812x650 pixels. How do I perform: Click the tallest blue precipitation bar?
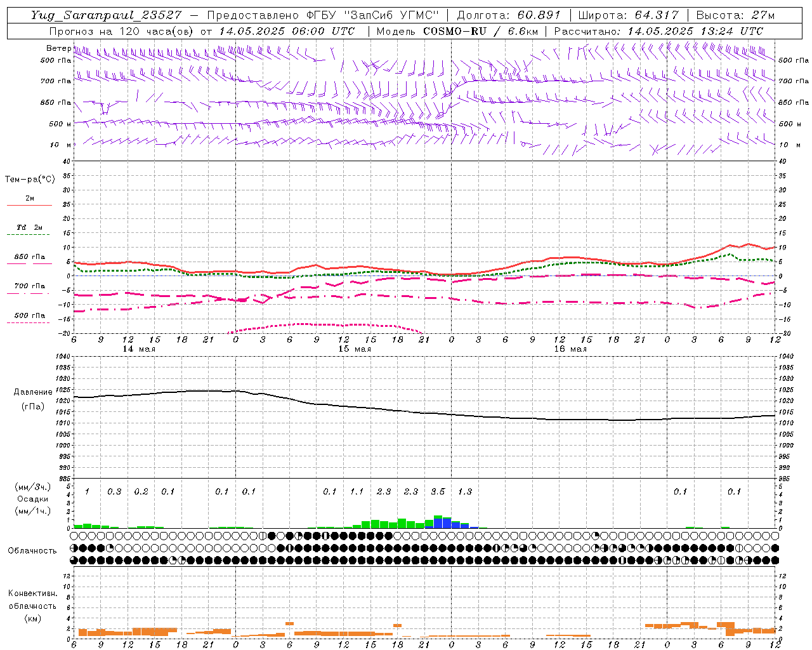pyautogui.click(x=438, y=524)
